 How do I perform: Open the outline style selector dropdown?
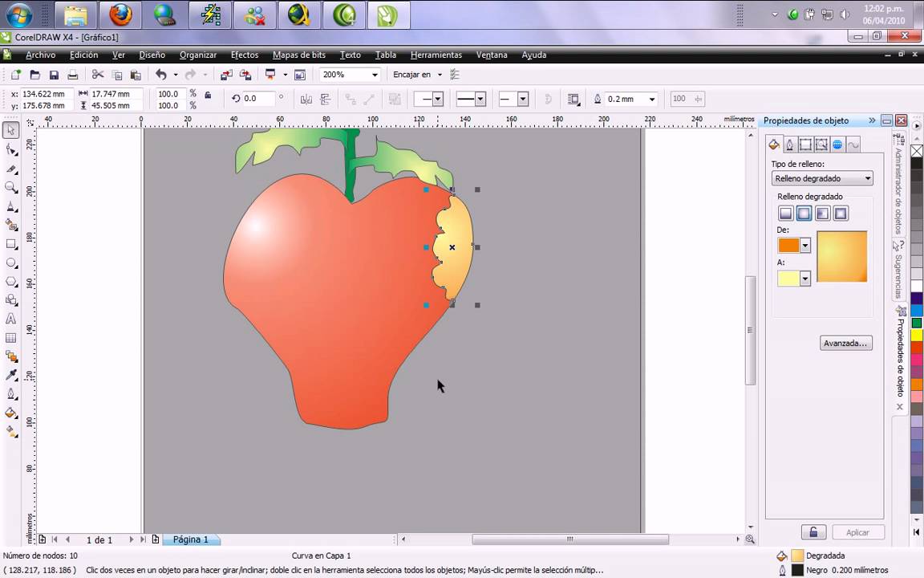click(480, 99)
